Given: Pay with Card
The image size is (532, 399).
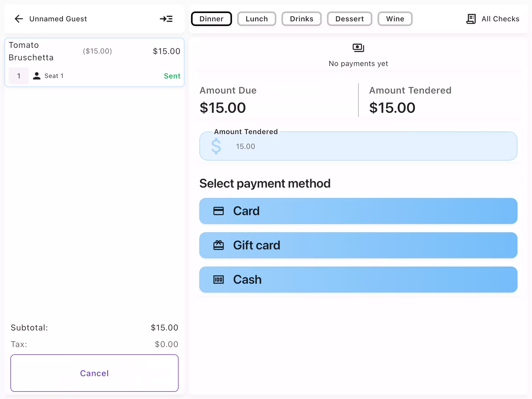Looking at the screenshot, I should [358, 211].
